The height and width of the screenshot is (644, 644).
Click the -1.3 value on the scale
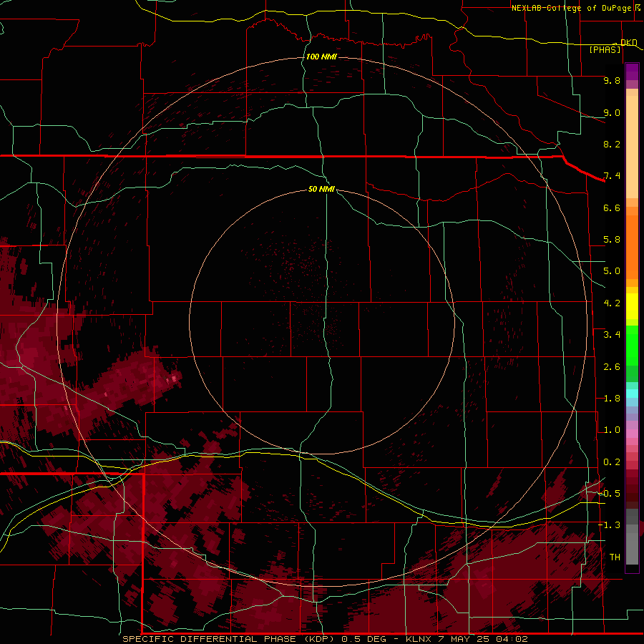pos(609,525)
